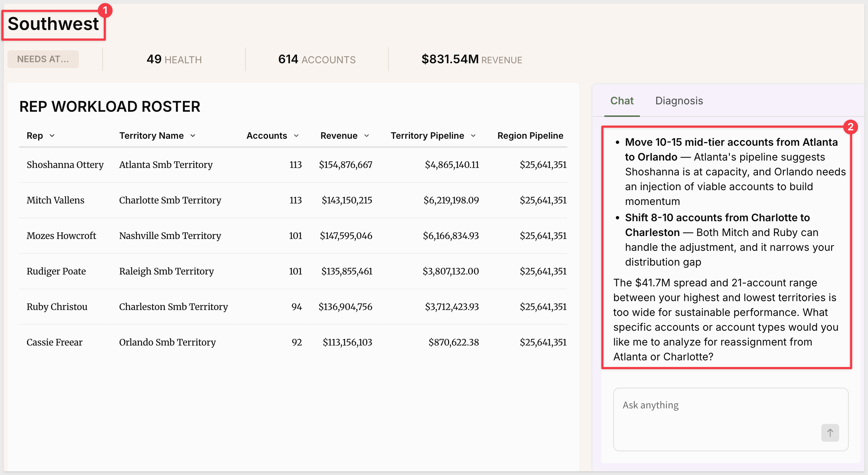Expand the Territory Name column dropdown arrow

tap(193, 136)
